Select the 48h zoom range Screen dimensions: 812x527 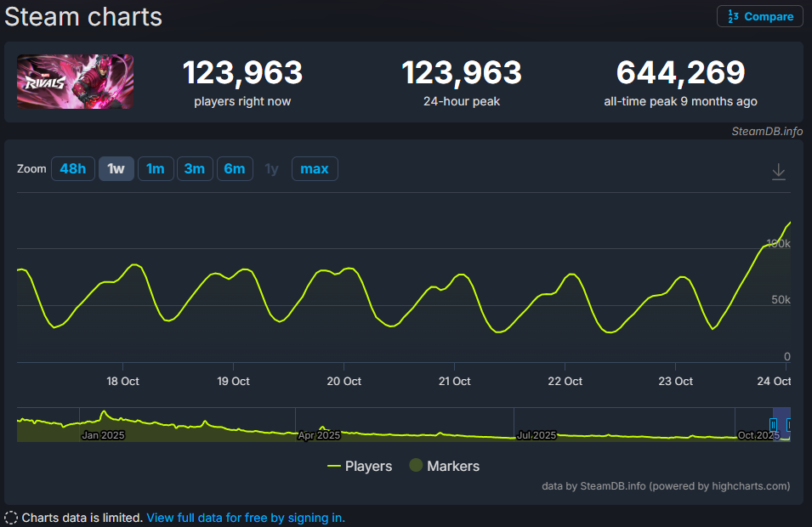[73, 169]
